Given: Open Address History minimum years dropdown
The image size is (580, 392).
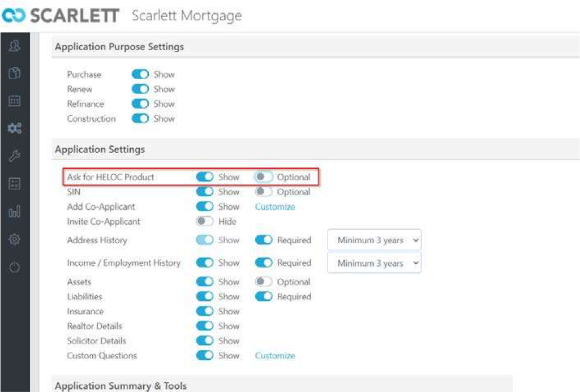Looking at the screenshot, I should (x=375, y=240).
